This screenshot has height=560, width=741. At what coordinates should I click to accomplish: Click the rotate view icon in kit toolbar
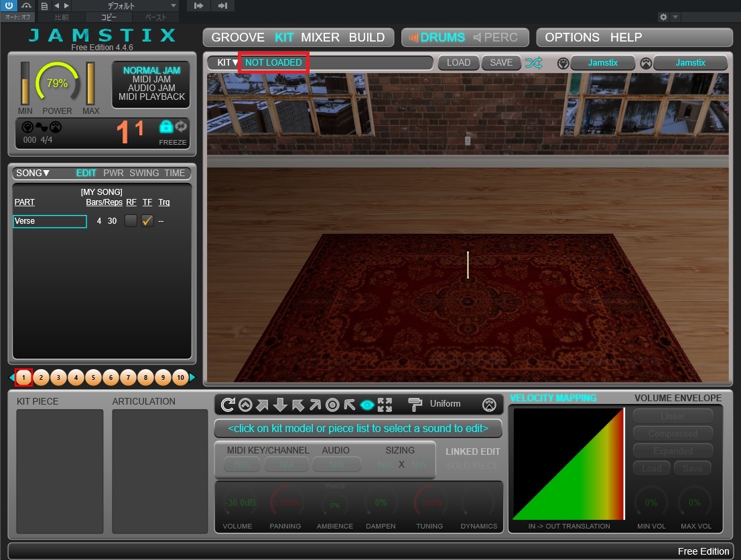(228, 405)
